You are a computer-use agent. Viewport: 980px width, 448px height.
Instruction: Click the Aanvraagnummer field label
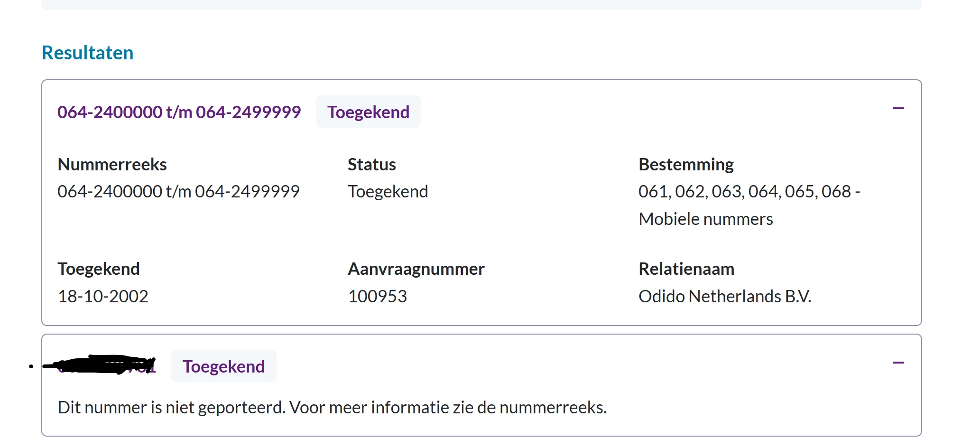(x=416, y=269)
